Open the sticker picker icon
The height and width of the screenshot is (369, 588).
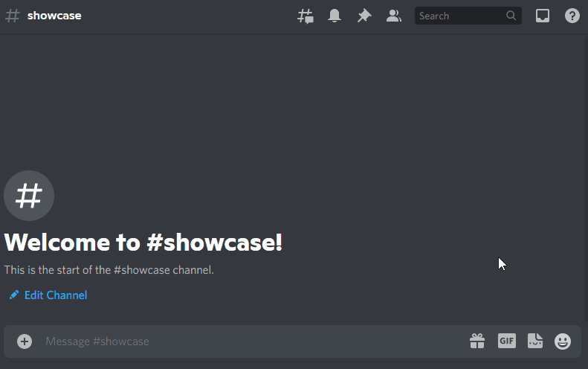534,341
